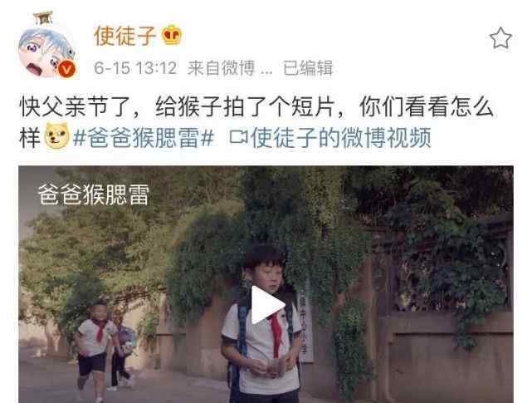This screenshot has width=532, height=403.
Task: Open hashtag #爸爸猴腮雷#
Action: 144,138
